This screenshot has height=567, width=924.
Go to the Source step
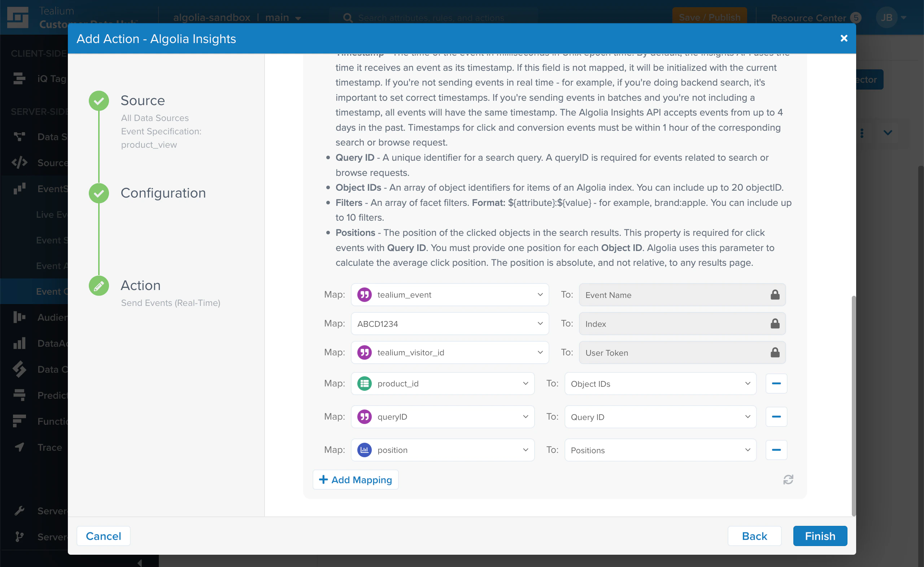point(143,100)
